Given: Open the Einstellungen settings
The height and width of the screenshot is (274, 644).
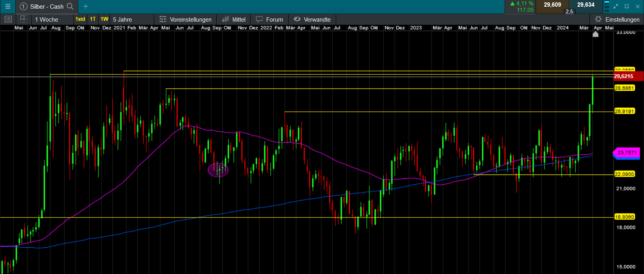Looking at the screenshot, I should click(617, 19).
